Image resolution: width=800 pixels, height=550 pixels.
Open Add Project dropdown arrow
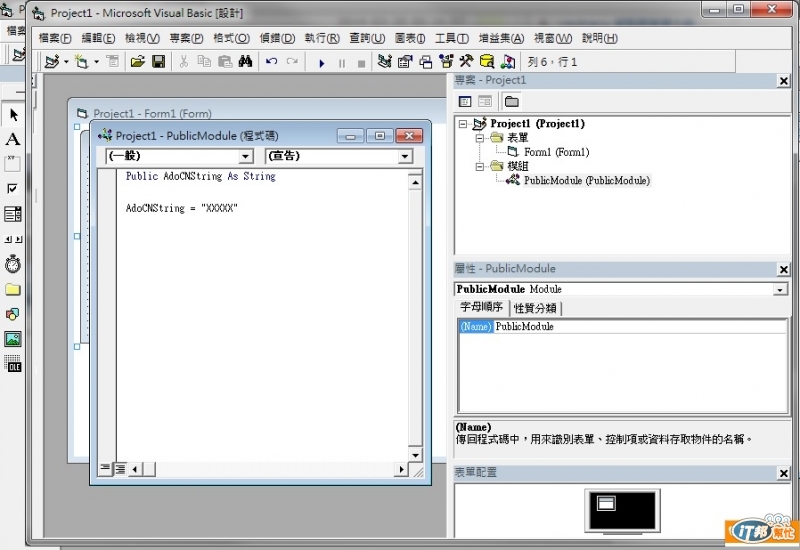[x=66, y=62]
